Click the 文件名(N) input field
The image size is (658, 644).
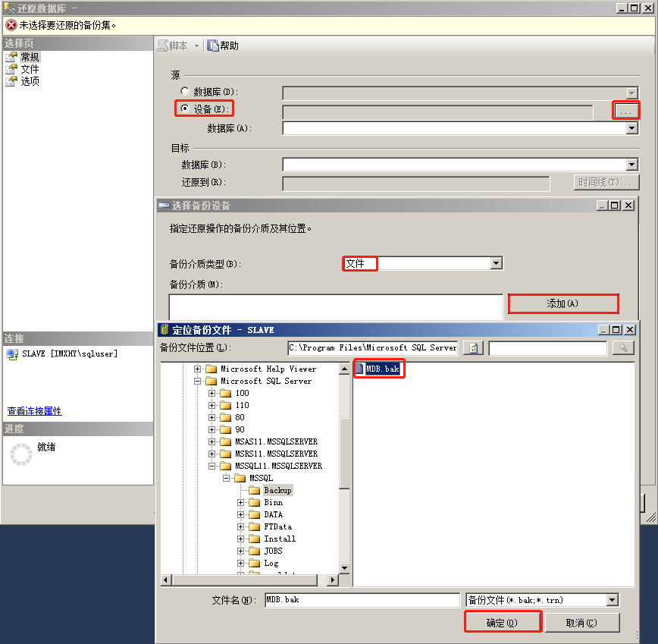pos(362,600)
